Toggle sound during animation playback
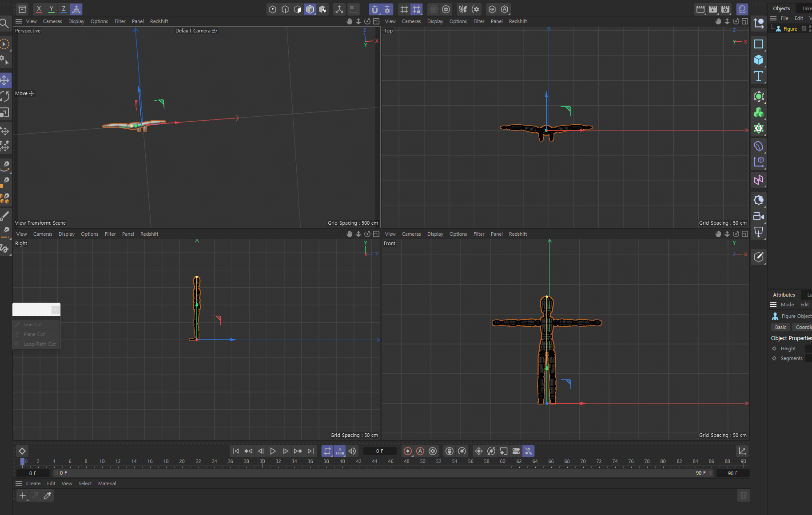812x515 pixels. click(352, 451)
